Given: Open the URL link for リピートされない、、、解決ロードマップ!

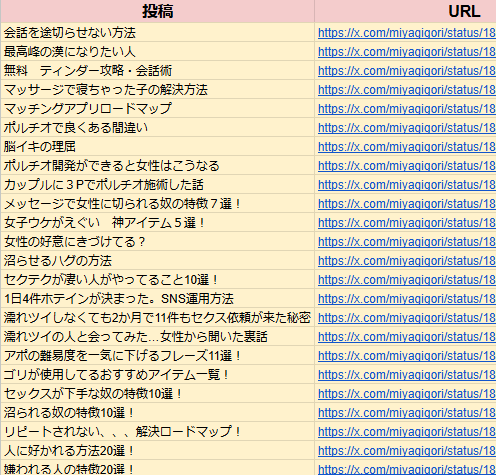Looking at the screenshot, I should pyautogui.click(x=407, y=432).
